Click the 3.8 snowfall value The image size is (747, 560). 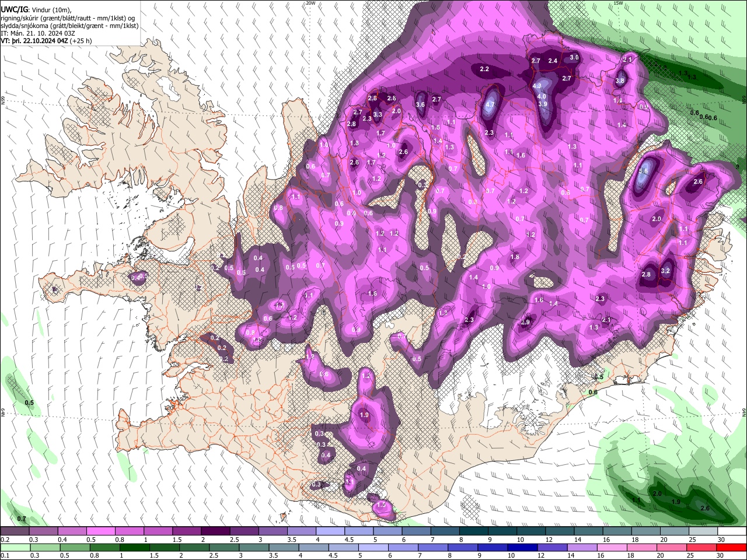coord(620,81)
